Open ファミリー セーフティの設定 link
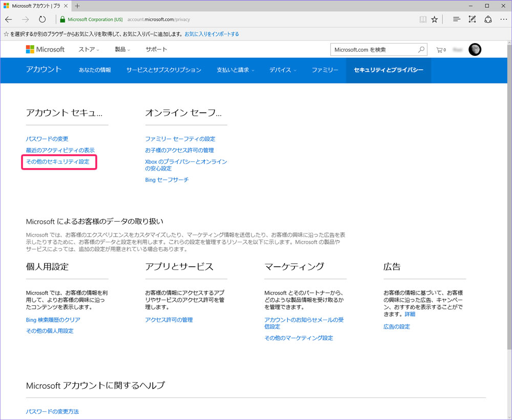Viewport: 512px width, 420px height. click(x=180, y=139)
